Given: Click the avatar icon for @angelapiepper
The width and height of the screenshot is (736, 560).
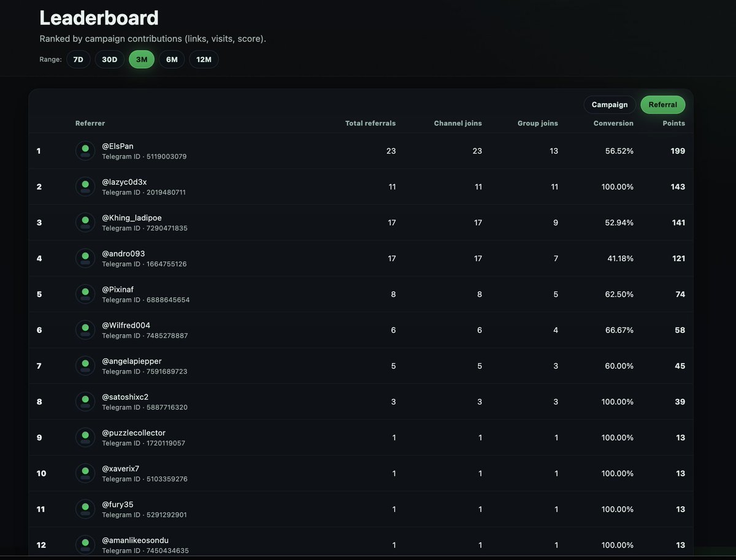Looking at the screenshot, I should (85, 366).
